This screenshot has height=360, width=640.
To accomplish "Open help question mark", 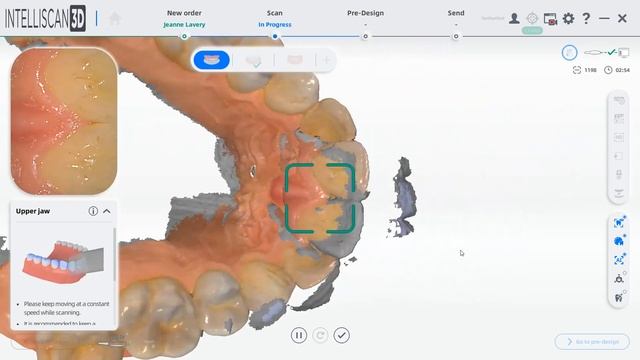I will coord(586,18).
